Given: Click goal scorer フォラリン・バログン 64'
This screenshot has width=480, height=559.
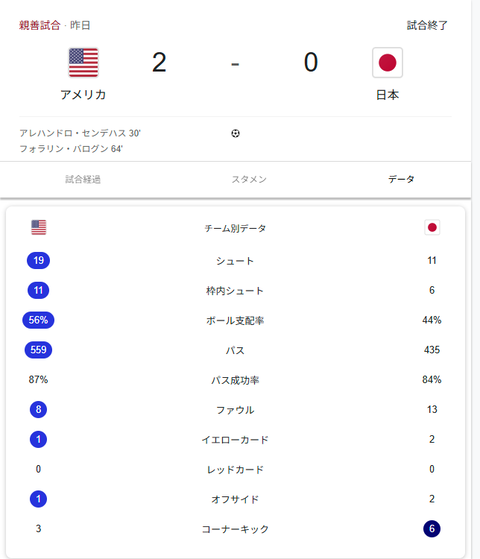Looking at the screenshot, I should [x=71, y=149].
